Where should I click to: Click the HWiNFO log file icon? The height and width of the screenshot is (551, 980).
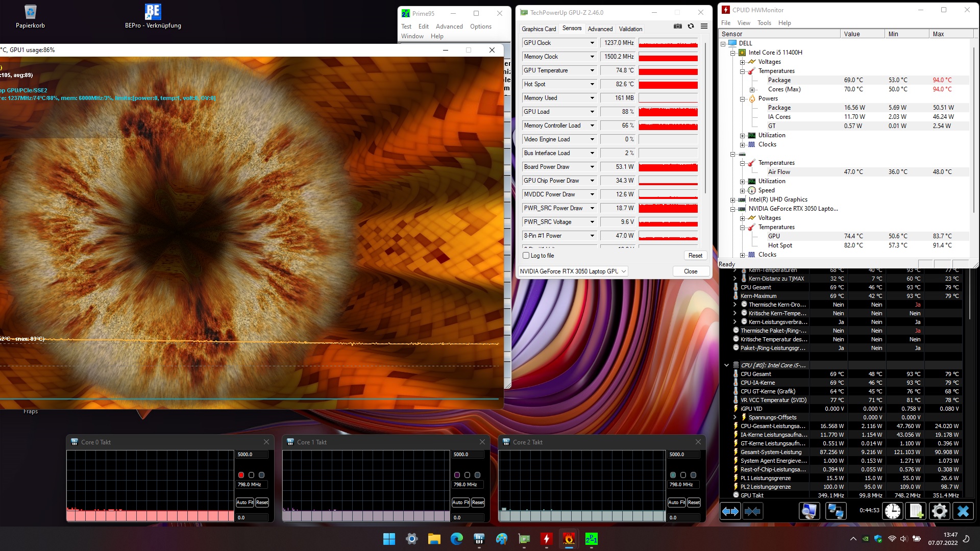point(916,511)
